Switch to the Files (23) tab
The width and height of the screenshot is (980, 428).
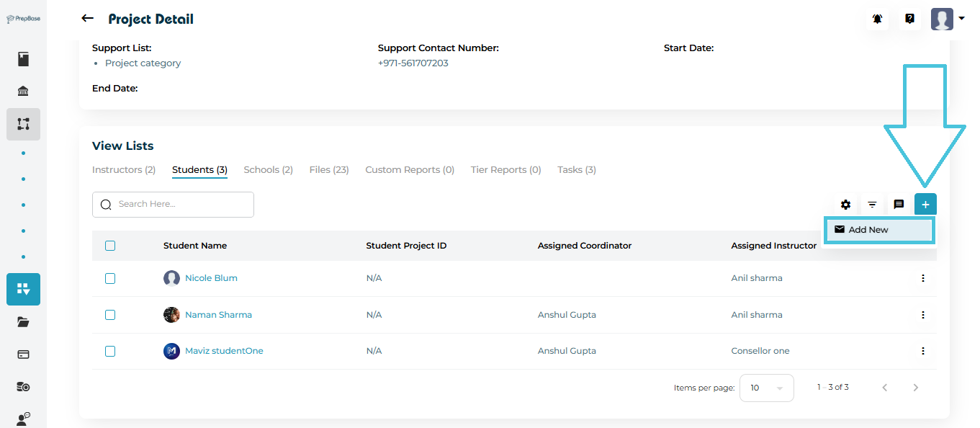coord(329,170)
